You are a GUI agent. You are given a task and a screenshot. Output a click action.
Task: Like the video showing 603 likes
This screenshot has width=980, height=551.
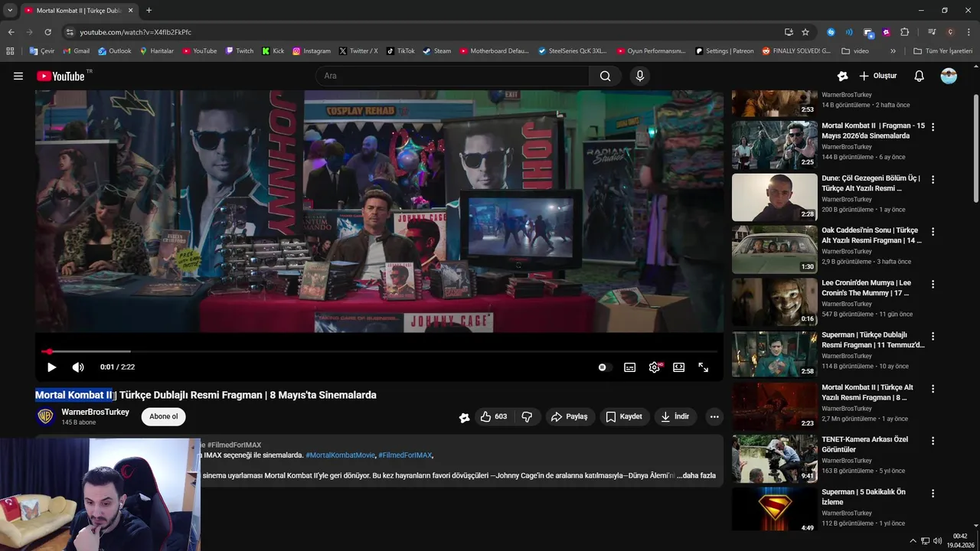pyautogui.click(x=494, y=417)
